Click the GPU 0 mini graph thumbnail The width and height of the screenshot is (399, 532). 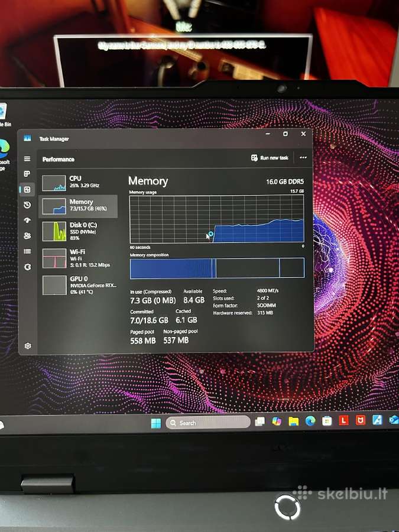coord(54,285)
